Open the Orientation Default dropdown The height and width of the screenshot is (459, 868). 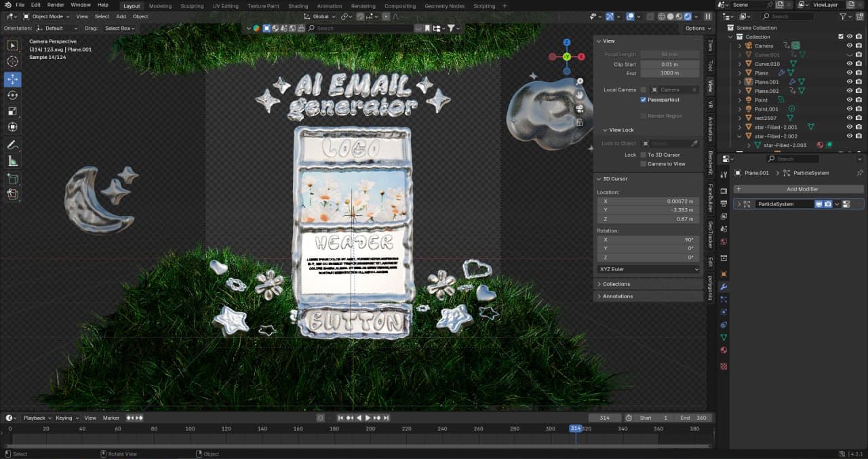57,28
